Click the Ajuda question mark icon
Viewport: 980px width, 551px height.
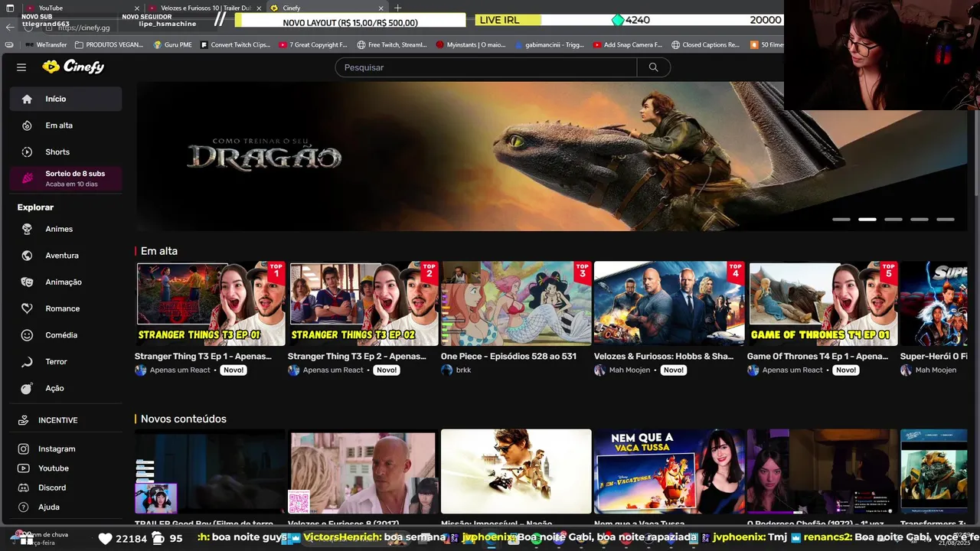pos(23,507)
